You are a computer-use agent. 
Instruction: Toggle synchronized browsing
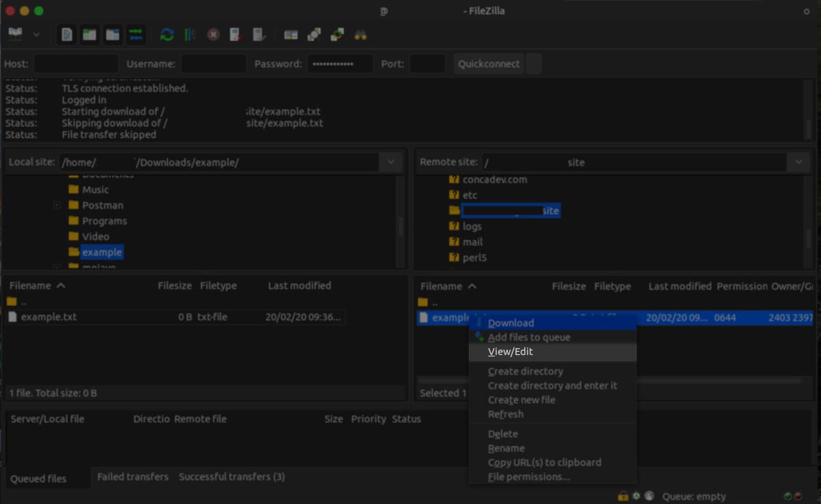(336, 33)
